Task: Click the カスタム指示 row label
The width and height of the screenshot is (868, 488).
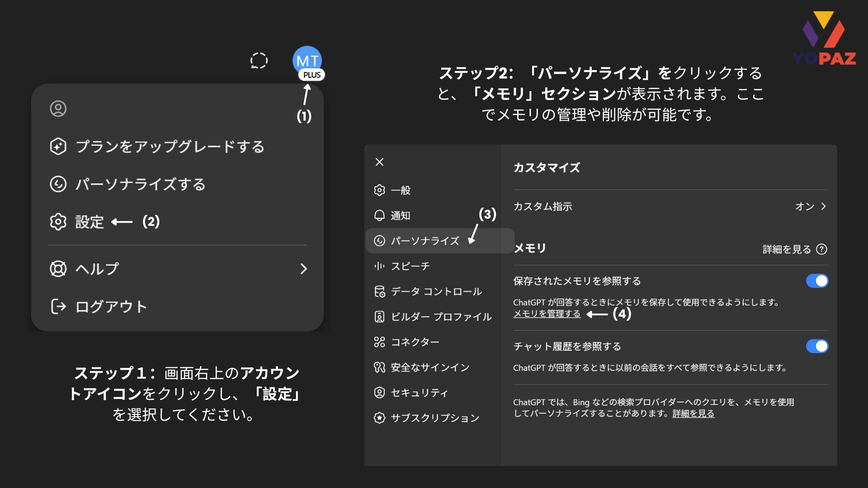Action: [542, 206]
